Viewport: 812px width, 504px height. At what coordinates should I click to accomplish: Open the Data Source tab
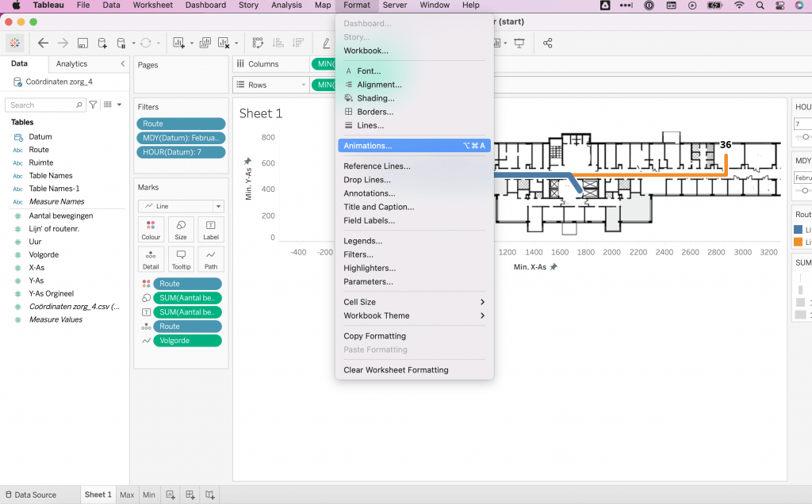click(30, 494)
